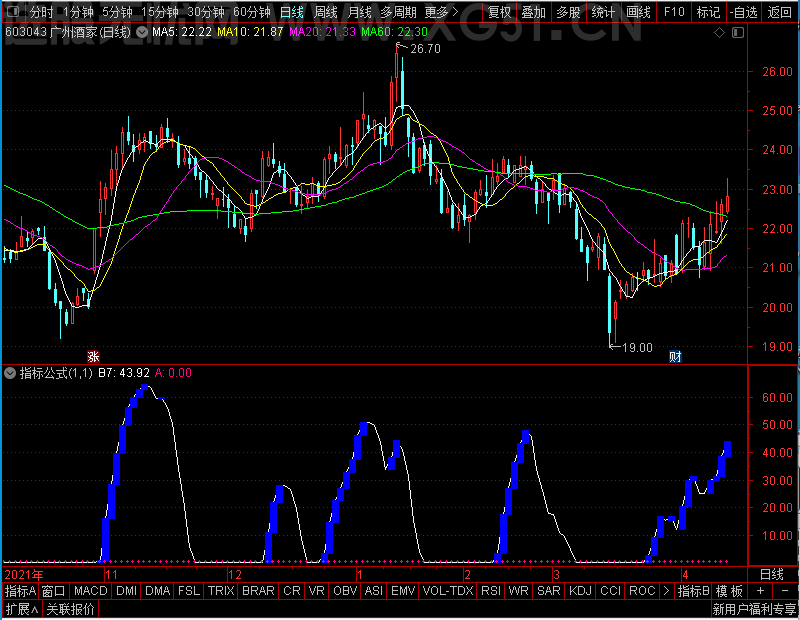Click the diamond icon in chart header
This screenshot has width=800, height=620.
(x=719, y=33)
